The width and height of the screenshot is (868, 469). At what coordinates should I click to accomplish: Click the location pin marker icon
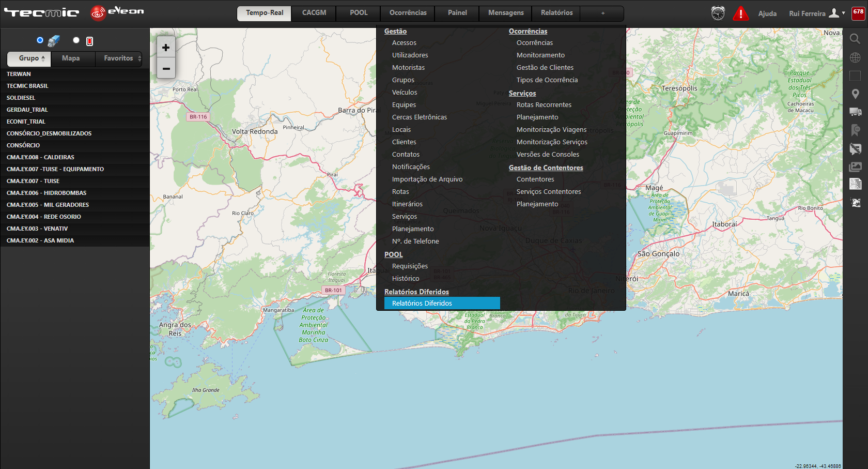(855, 94)
